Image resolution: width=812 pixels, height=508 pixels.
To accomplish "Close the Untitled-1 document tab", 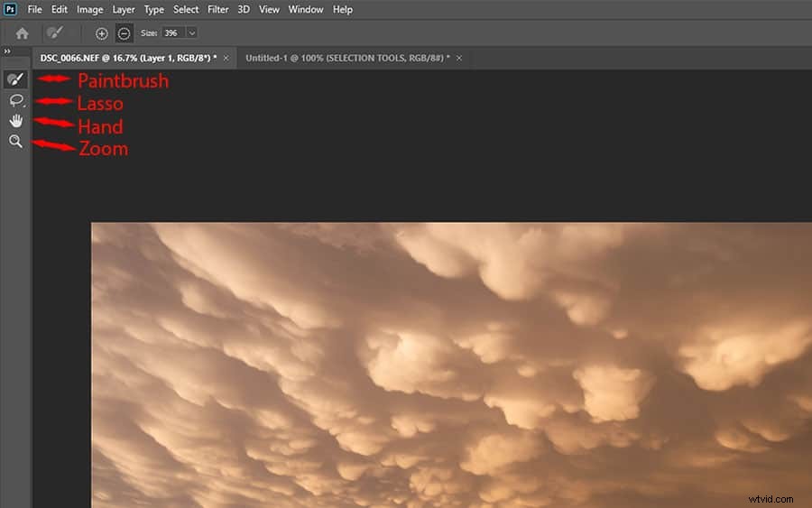I will coord(459,59).
